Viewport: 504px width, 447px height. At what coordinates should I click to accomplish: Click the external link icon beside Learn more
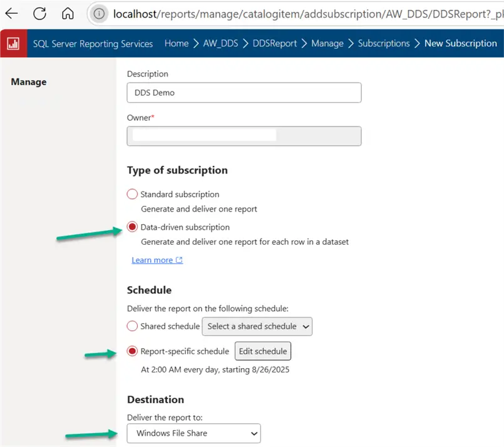pos(179,260)
